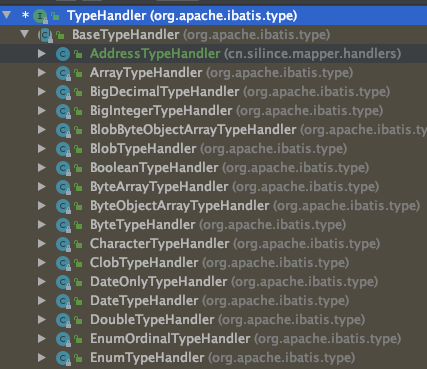
Task: Select the ByteTypeHandler entry
Action: (x=213, y=225)
